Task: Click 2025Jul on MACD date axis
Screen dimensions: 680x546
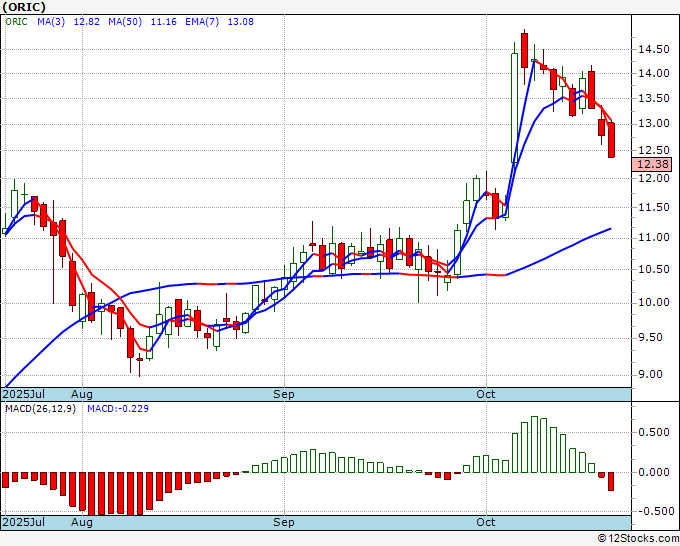Action: (x=24, y=522)
